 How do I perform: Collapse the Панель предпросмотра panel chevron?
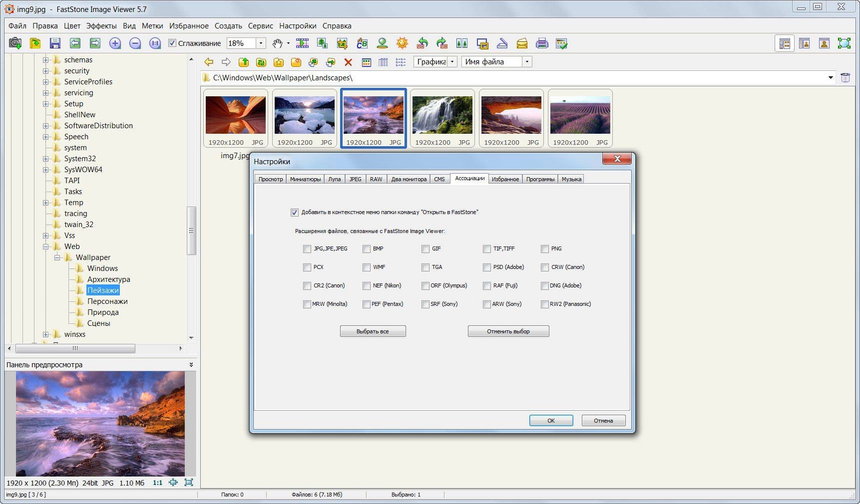click(191, 365)
